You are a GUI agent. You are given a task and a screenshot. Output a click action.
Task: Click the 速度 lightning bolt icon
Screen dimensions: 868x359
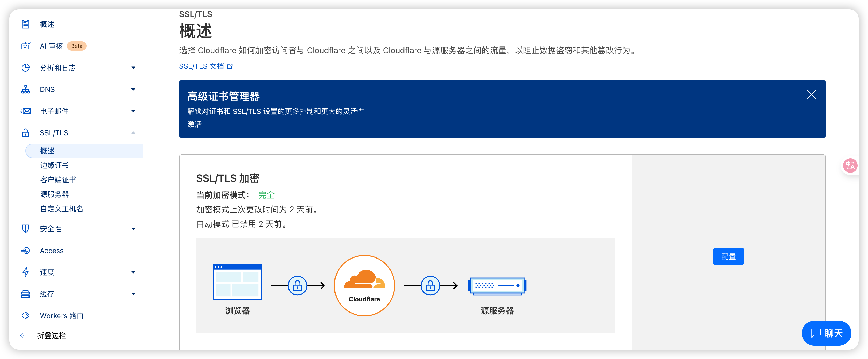[26, 272]
